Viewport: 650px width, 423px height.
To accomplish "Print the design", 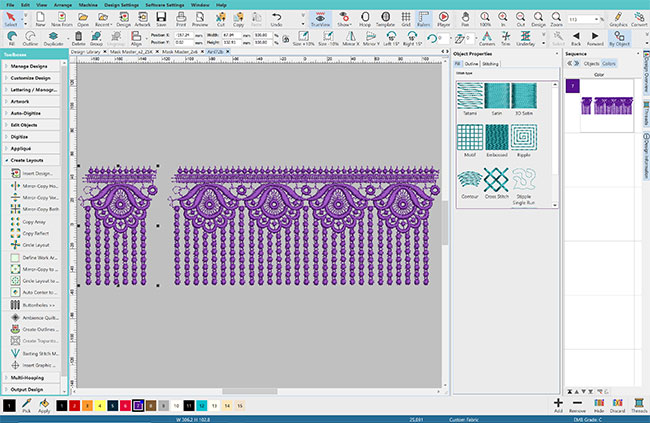I will [181, 19].
